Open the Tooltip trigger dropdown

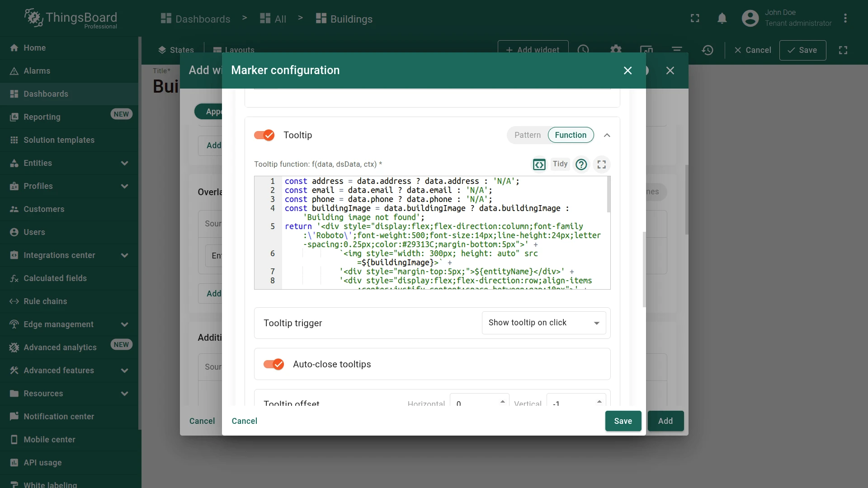[x=544, y=323]
